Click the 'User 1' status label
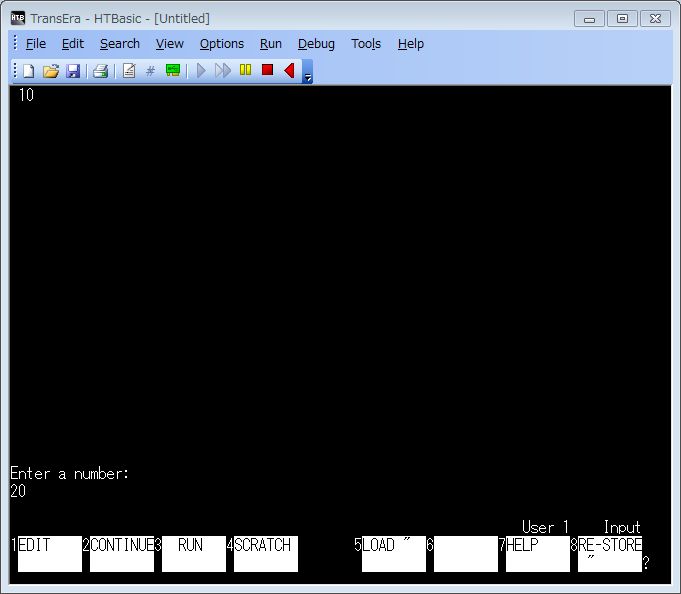This screenshot has width=681, height=594. [545, 527]
